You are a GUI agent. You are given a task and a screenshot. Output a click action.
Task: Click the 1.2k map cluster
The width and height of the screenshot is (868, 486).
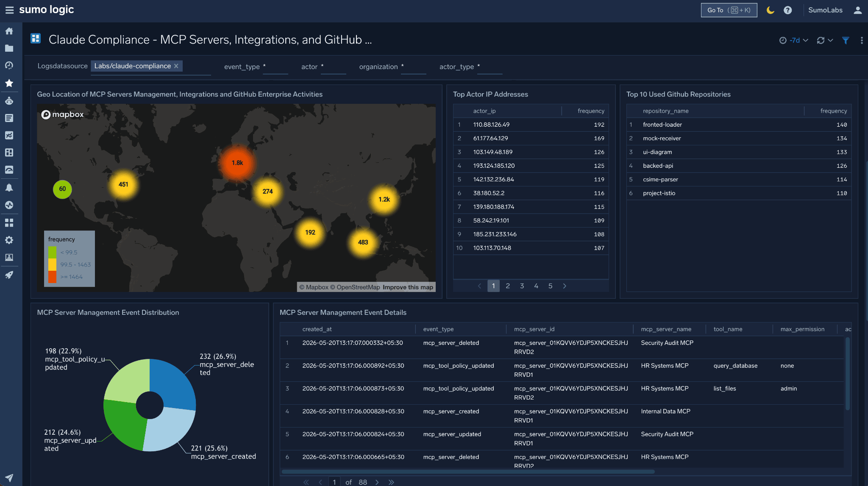point(384,199)
